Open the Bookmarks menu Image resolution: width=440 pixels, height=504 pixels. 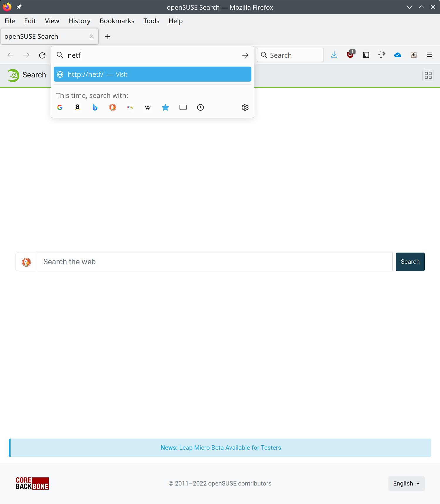point(117,21)
